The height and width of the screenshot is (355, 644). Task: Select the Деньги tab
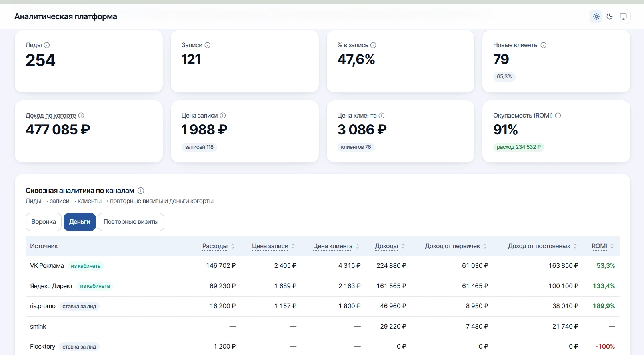(x=80, y=222)
